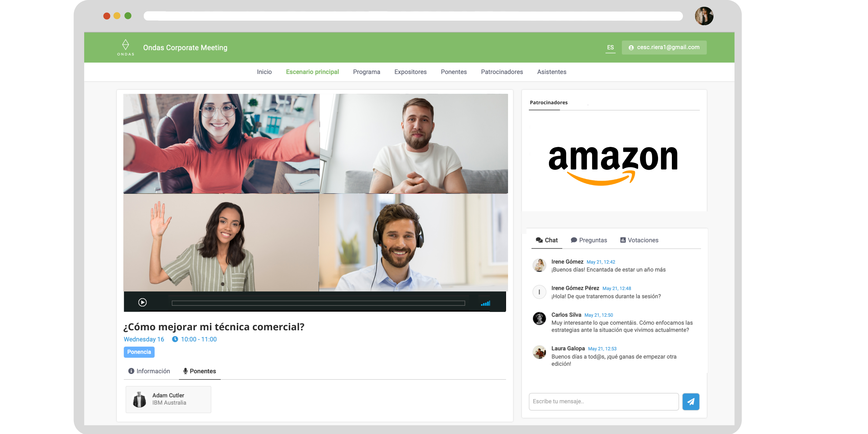Click Irene Gómez Pérez's initial avatar
The height and width of the screenshot is (434, 868).
(539, 292)
